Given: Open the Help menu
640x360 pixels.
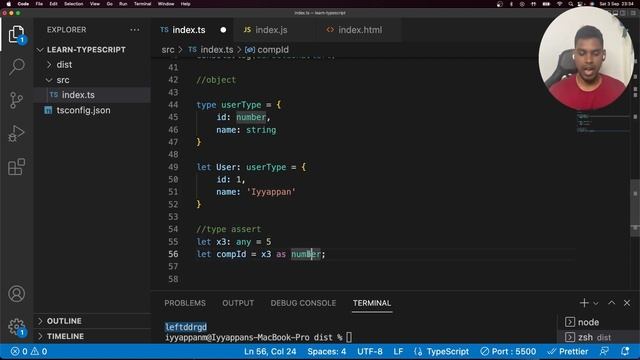Looking at the screenshot, I should tap(186, 4).
